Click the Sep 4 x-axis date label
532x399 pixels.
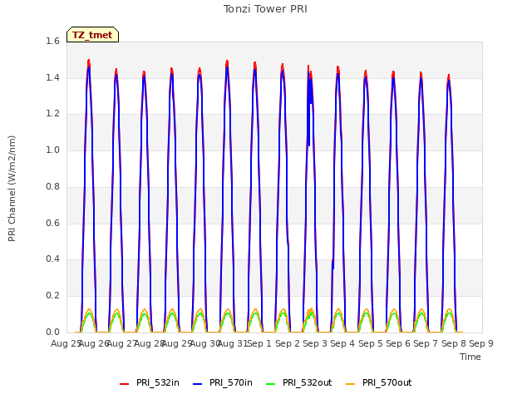(x=342, y=343)
